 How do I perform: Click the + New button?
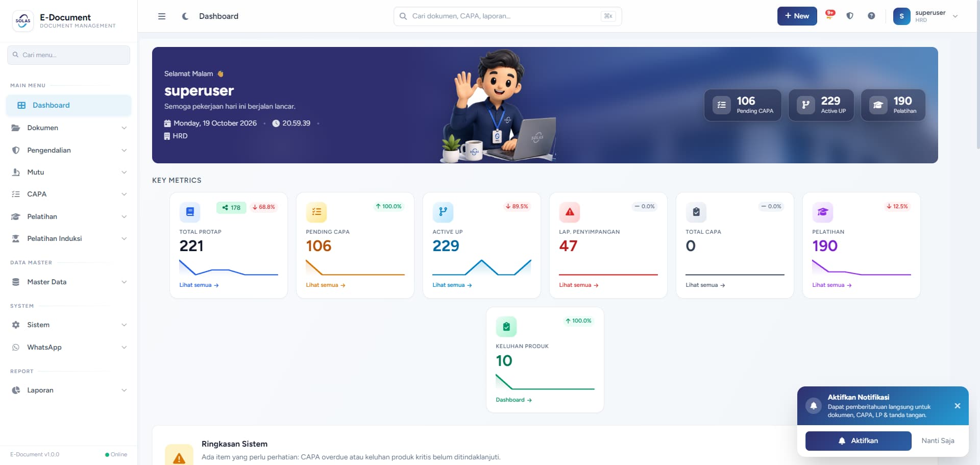[797, 16]
